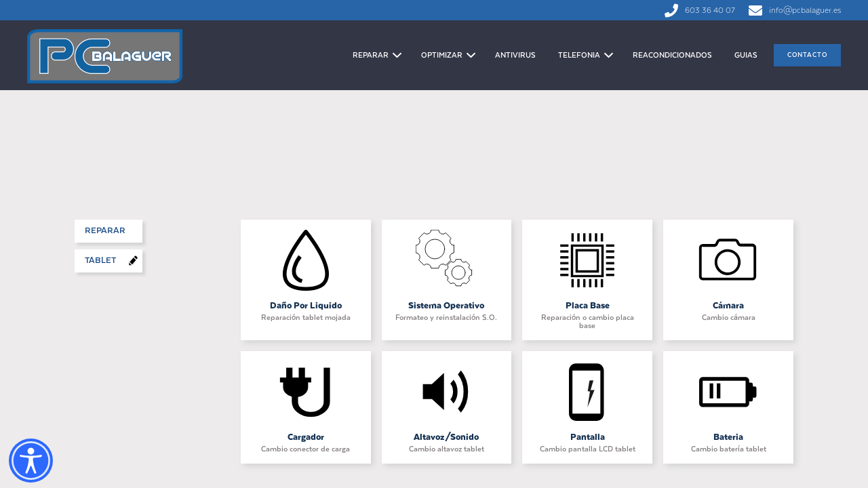868x488 pixels.
Task: Click 'Cambio altavoz tablet' text
Action: click(x=446, y=449)
